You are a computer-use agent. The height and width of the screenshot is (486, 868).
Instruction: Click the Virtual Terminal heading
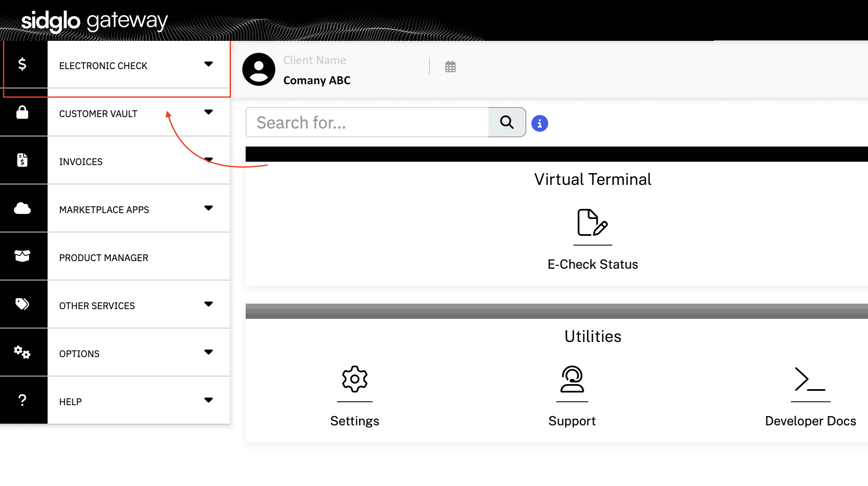click(593, 179)
